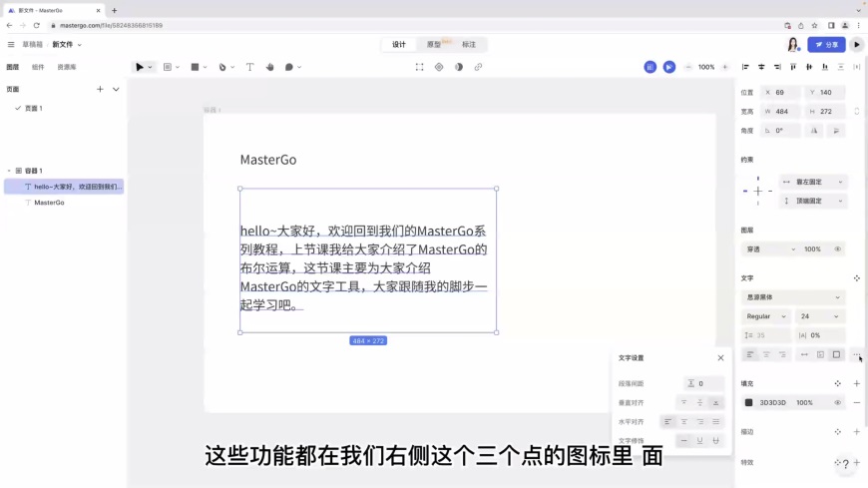Screen dimensions: 868x488
Task: Set text right align in text panel
Action: coord(782,354)
